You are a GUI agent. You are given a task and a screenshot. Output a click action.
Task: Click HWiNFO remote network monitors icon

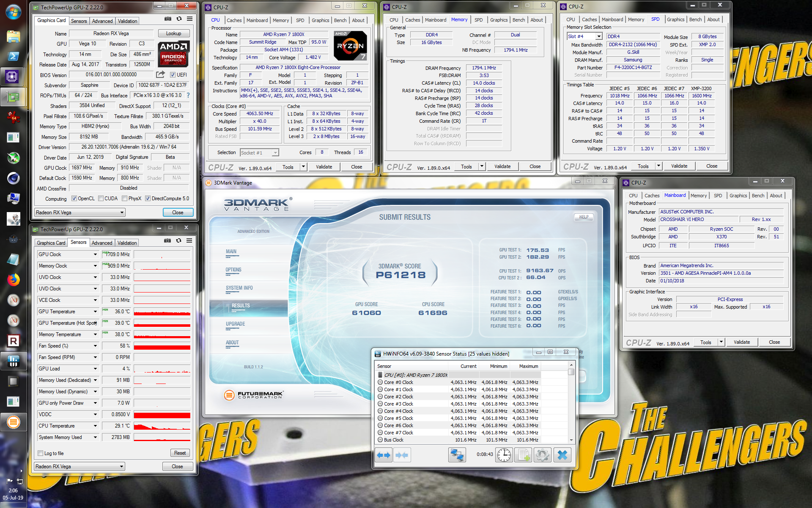click(x=457, y=455)
